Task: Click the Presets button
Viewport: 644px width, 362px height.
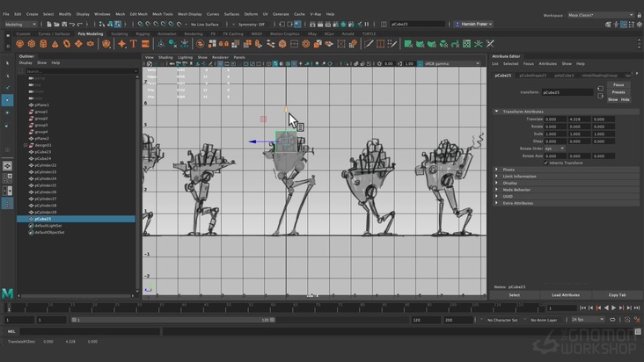Action: (618, 92)
